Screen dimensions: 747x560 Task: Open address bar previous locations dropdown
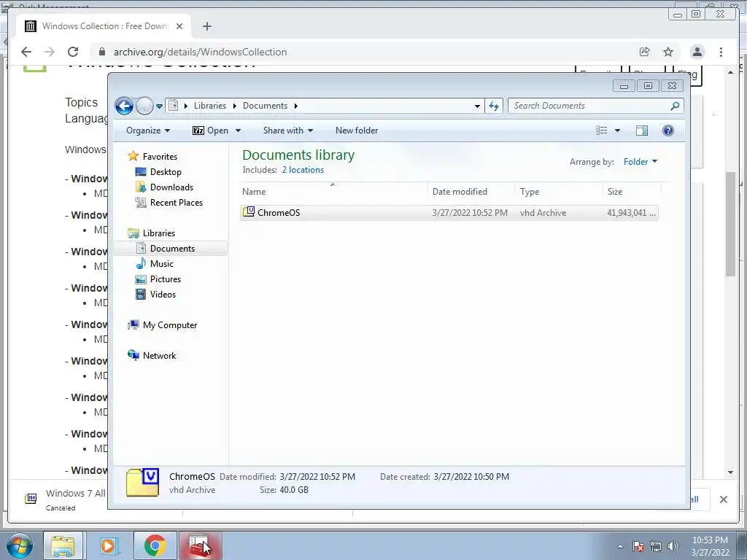(x=477, y=106)
